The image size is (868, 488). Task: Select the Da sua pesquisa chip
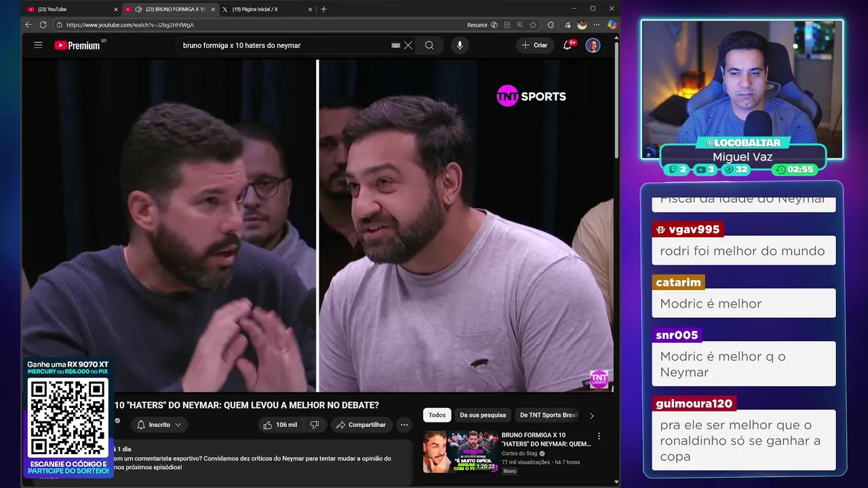[x=483, y=415]
